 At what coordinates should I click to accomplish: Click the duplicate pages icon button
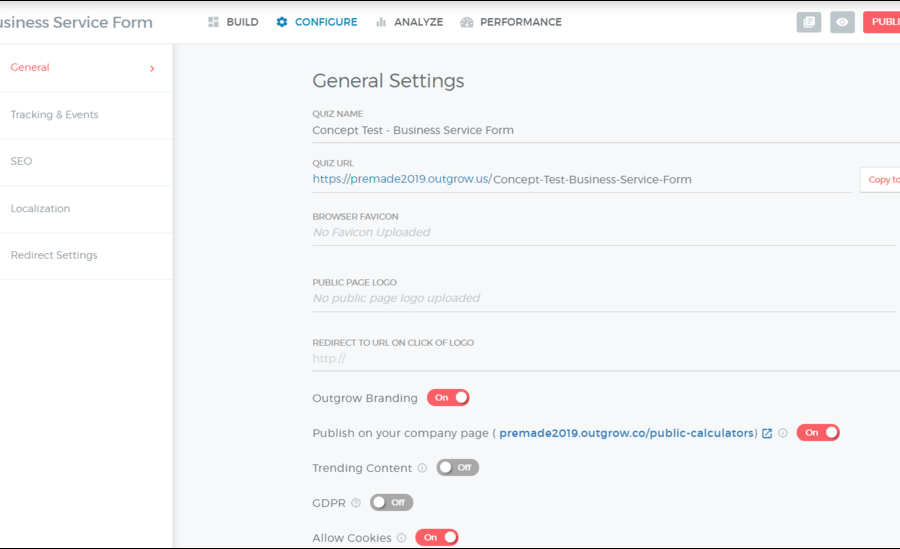[808, 22]
